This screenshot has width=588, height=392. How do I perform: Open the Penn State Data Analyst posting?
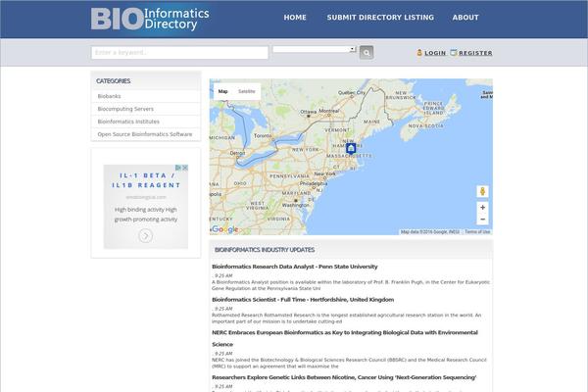295,267
